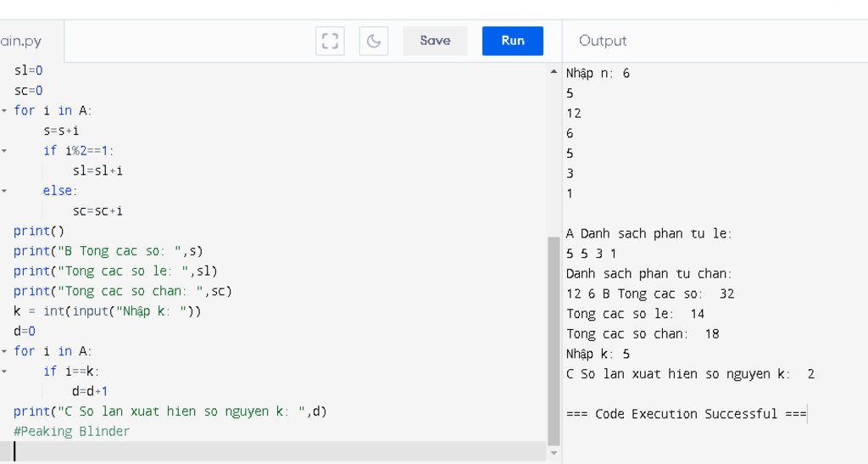This screenshot has width=868, height=464.
Task: Click the '#Peaking Blinder' comment line
Action: point(72,431)
